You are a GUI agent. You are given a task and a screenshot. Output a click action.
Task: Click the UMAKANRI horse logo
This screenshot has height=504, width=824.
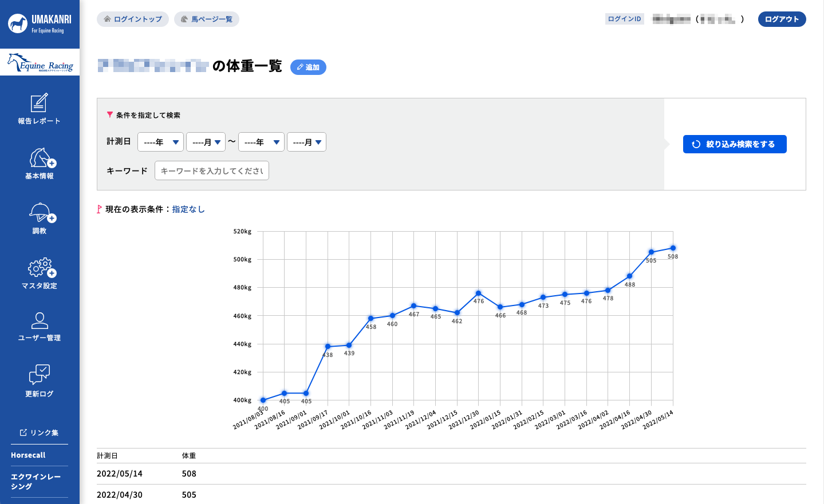click(x=18, y=24)
